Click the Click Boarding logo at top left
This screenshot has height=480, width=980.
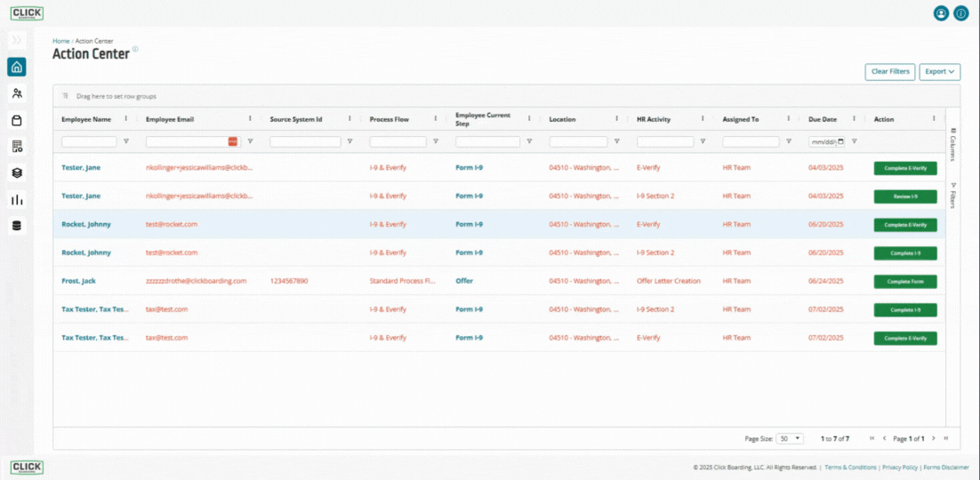[x=27, y=13]
